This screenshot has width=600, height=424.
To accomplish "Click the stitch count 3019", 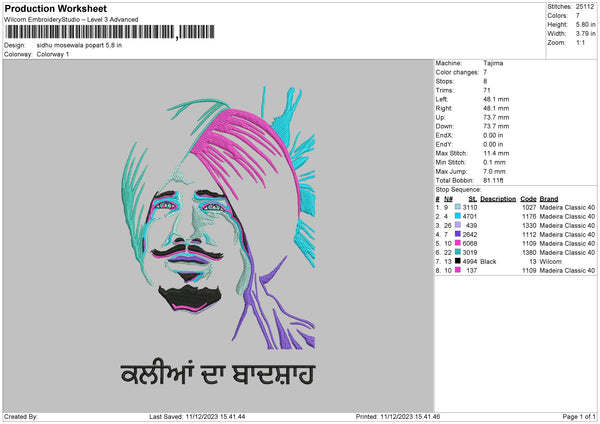I will pos(470,252).
